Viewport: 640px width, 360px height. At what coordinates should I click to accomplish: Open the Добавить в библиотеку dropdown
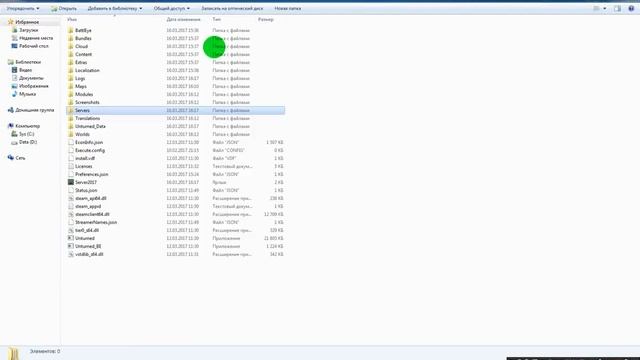pyautogui.click(x=115, y=8)
